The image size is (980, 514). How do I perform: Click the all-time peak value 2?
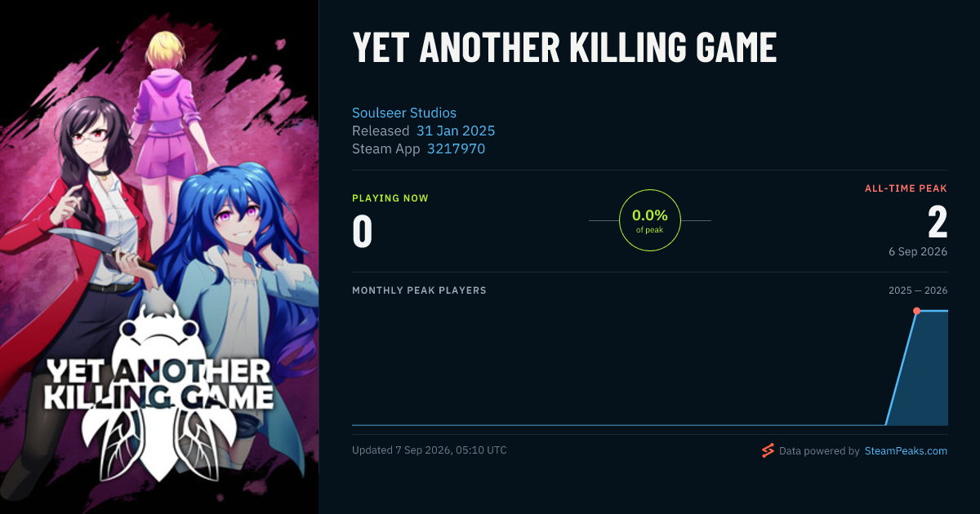click(x=938, y=222)
